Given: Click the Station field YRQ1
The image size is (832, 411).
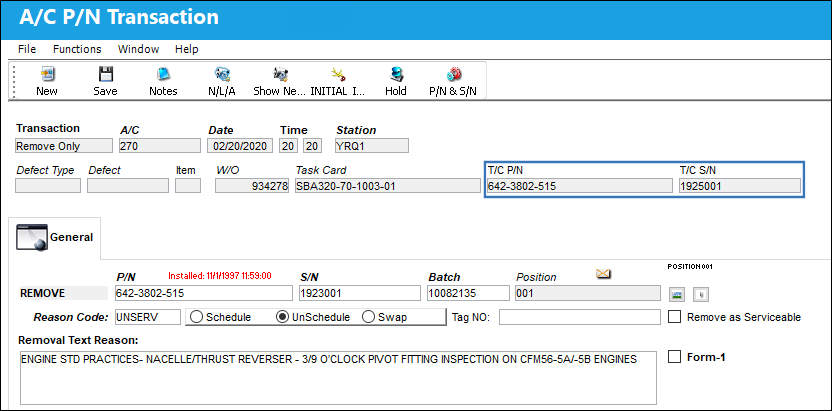Looking at the screenshot, I should click(372, 146).
